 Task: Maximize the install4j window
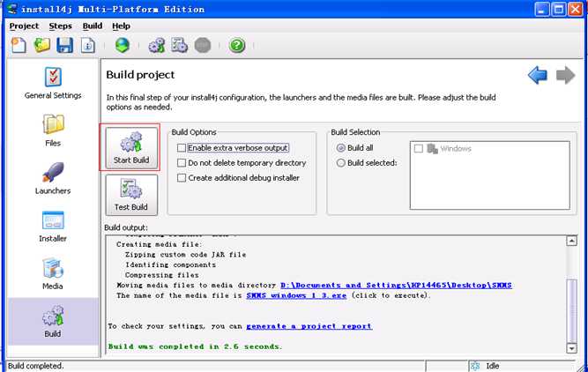tap(558, 10)
